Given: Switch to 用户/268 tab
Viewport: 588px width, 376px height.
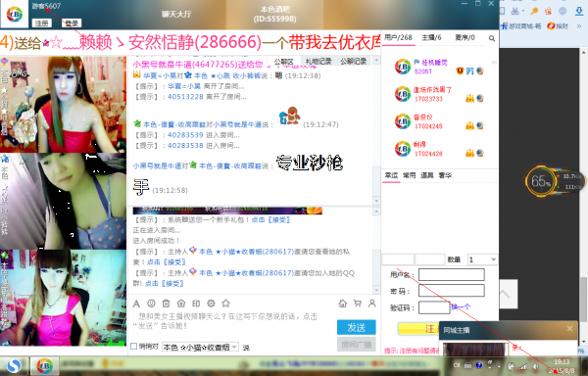Looking at the screenshot, I should (398, 38).
